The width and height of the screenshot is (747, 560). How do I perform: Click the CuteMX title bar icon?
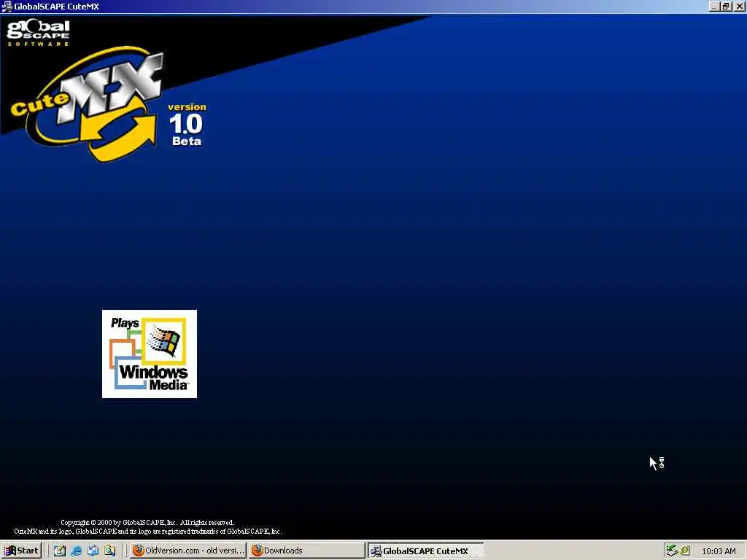pyautogui.click(x=7, y=6)
